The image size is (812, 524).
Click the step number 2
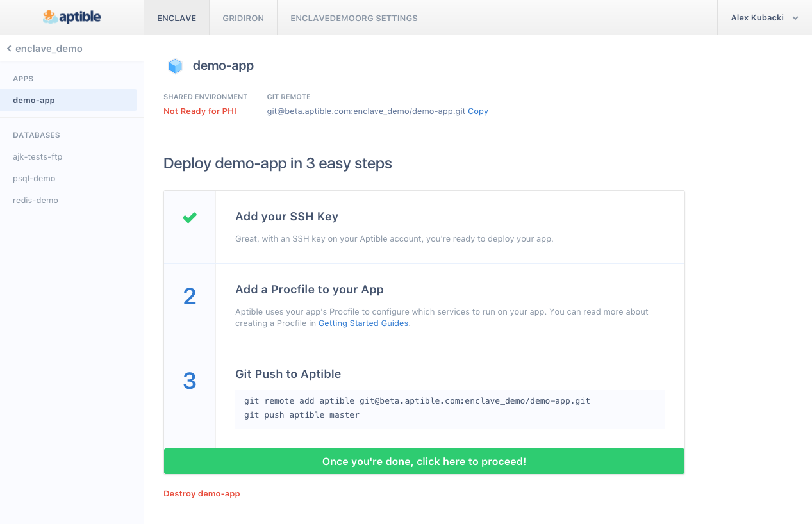point(190,297)
